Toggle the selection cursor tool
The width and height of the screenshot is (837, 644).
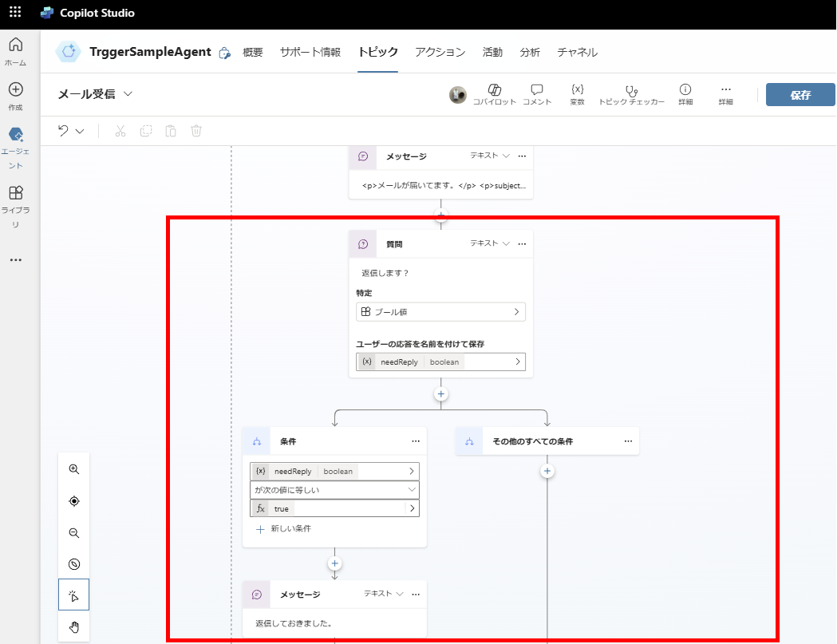pyautogui.click(x=73, y=595)
